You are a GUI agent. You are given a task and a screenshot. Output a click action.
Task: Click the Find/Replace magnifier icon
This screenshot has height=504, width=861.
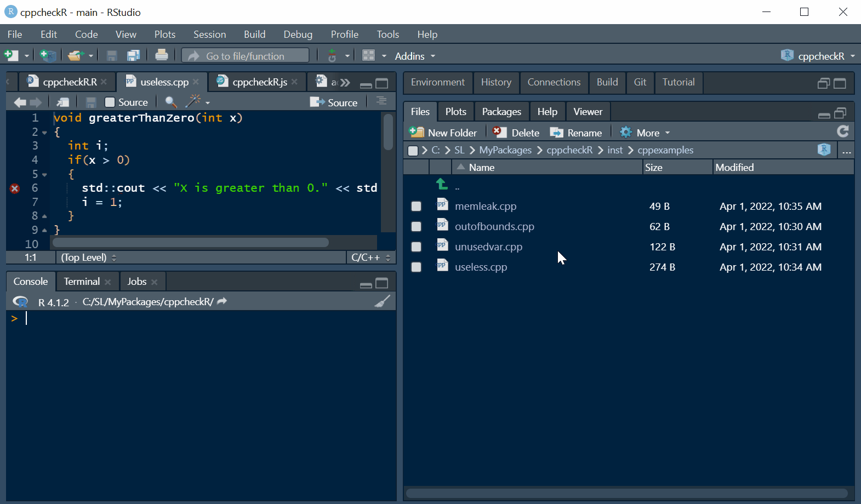click(x=171, y=102)
